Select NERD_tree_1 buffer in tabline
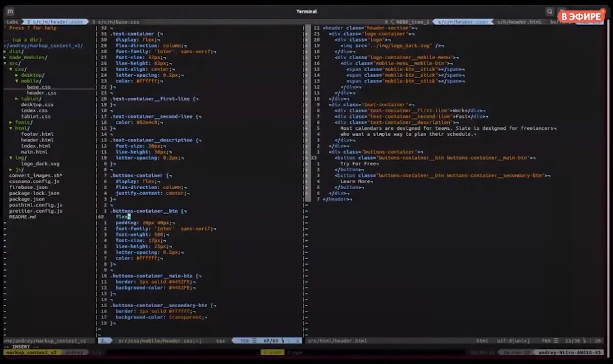 click(412, 22)
